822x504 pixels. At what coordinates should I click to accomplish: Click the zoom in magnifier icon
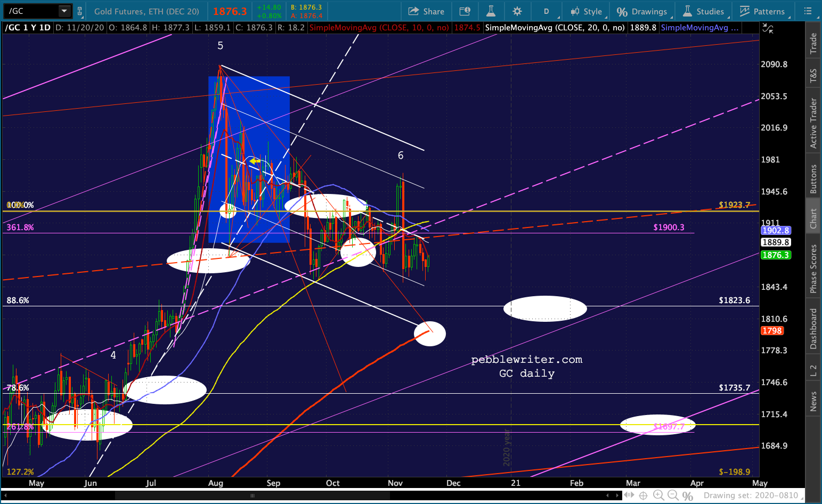[659, 496]
